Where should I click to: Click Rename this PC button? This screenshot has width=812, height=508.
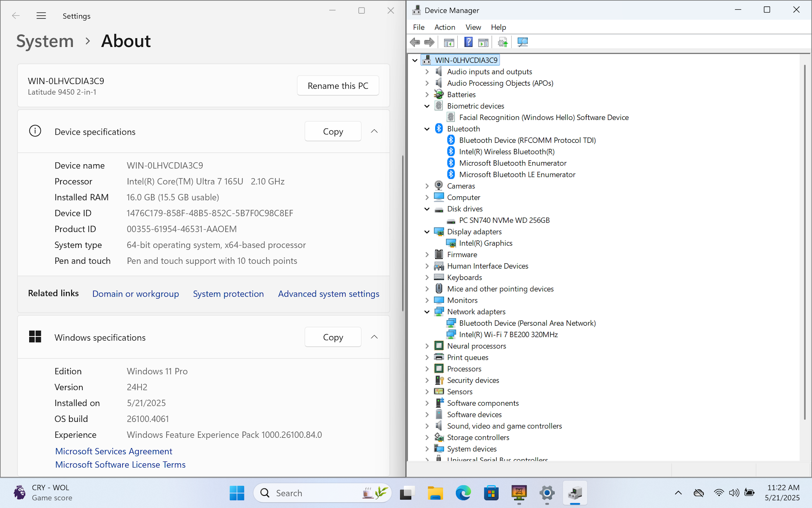click(x=338, y=86)
